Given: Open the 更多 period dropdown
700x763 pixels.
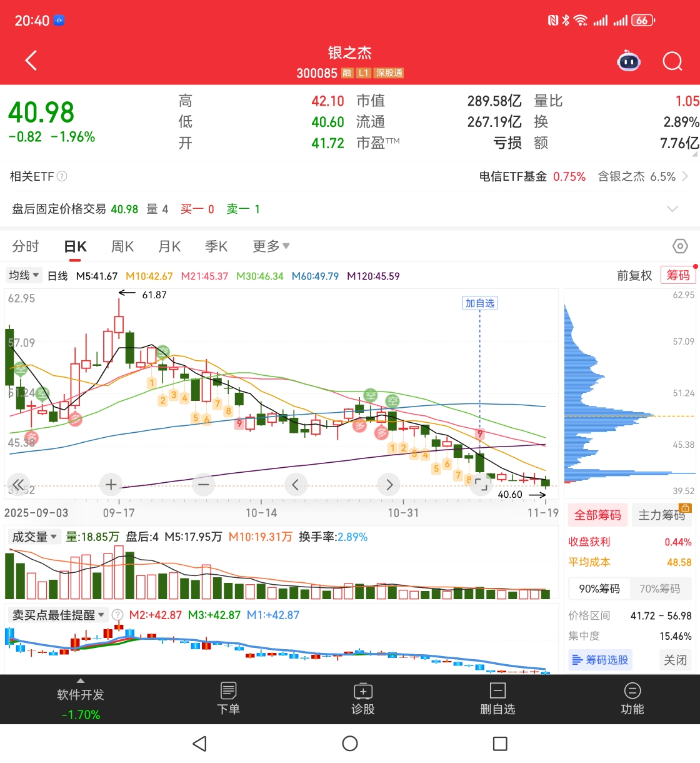Looking at the screenshot, I should pos(271,246).
